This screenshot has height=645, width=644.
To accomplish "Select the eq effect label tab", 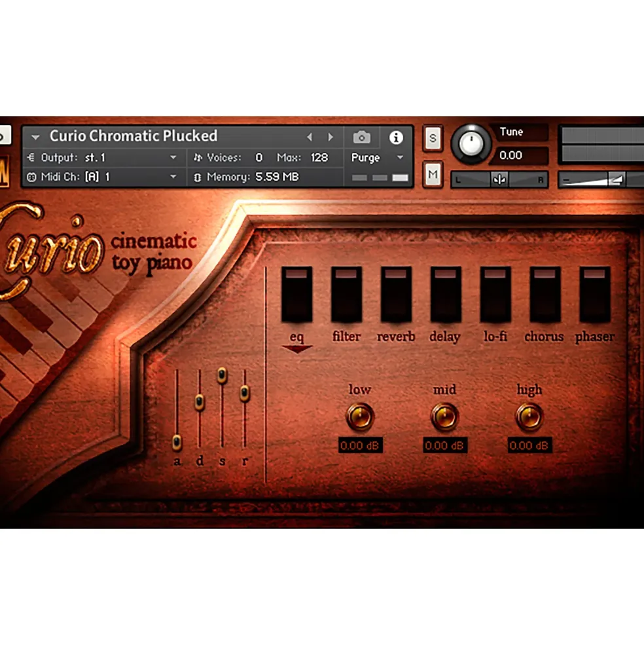I will click(x=296, y=337).
